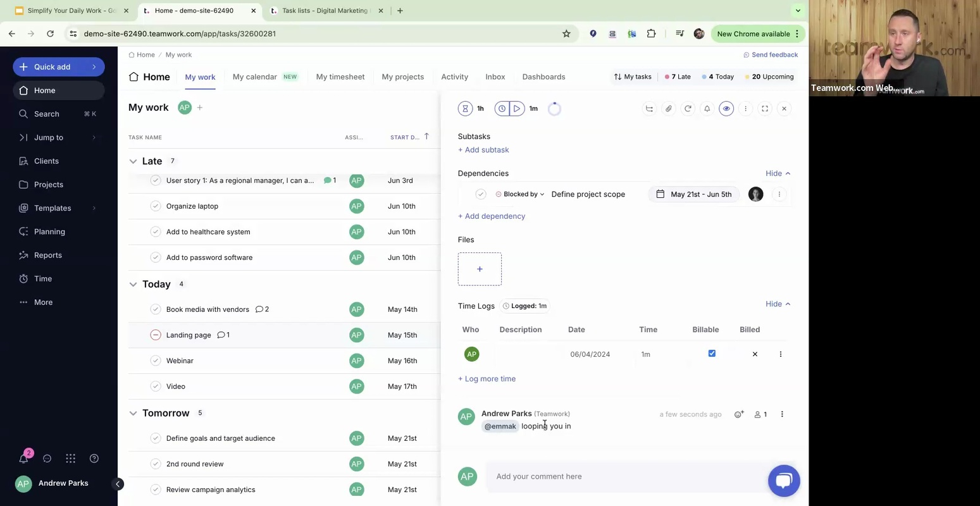Click the repeat task icon
This screenshot has width=980, height=506.
click(688, 109)
